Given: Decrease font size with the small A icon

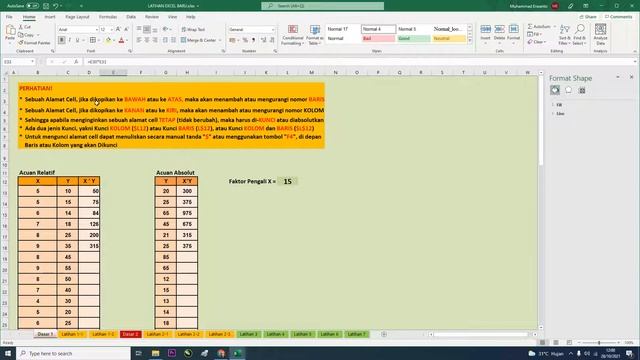Looking at the screenshot, I should point(126,29).
